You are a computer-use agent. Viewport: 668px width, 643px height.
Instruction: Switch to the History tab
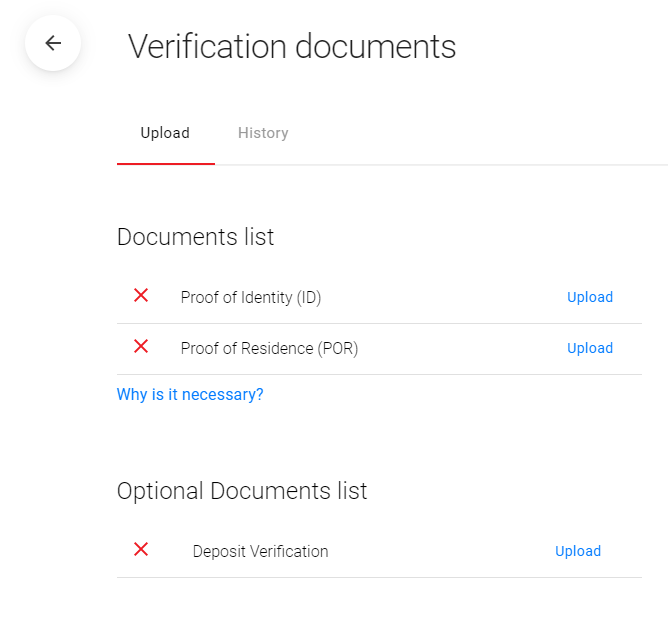coord(263,133)
